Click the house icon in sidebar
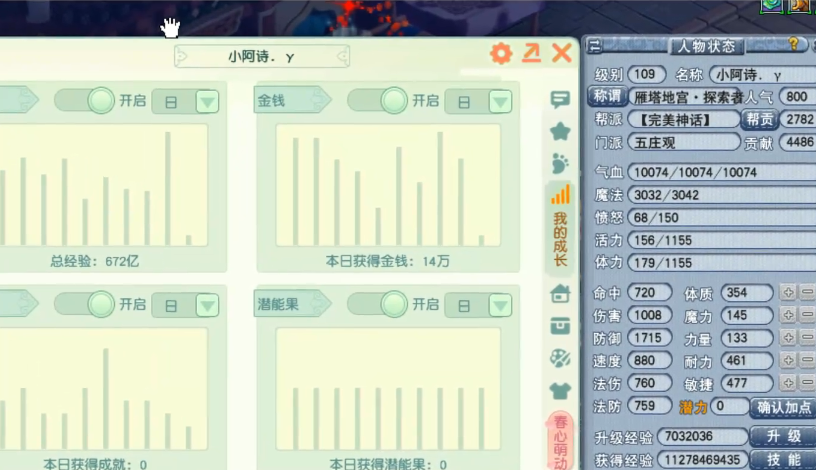This screenshot has width=816, height=470. pos(560,293)
